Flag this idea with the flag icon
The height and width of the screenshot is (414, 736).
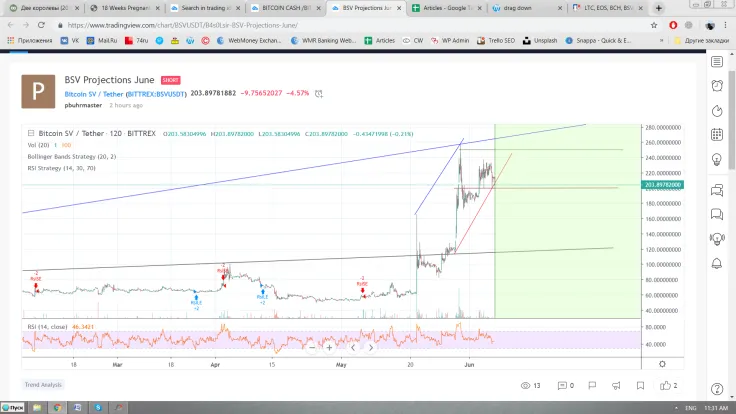point(592,385)
